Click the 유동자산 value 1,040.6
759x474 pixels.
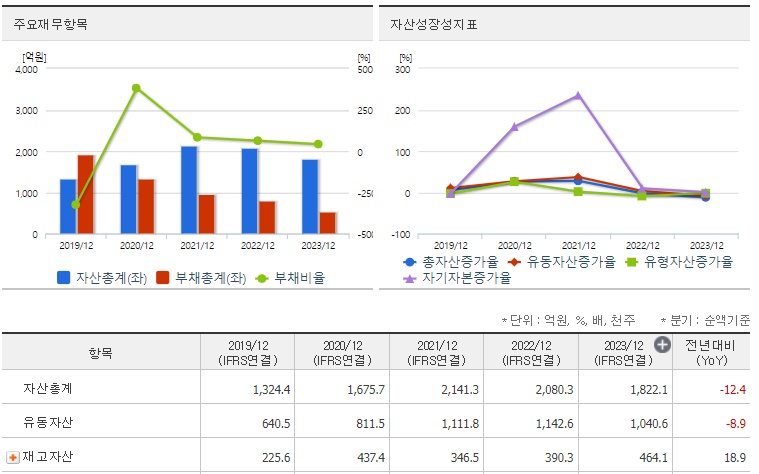(x=649, y=423)
